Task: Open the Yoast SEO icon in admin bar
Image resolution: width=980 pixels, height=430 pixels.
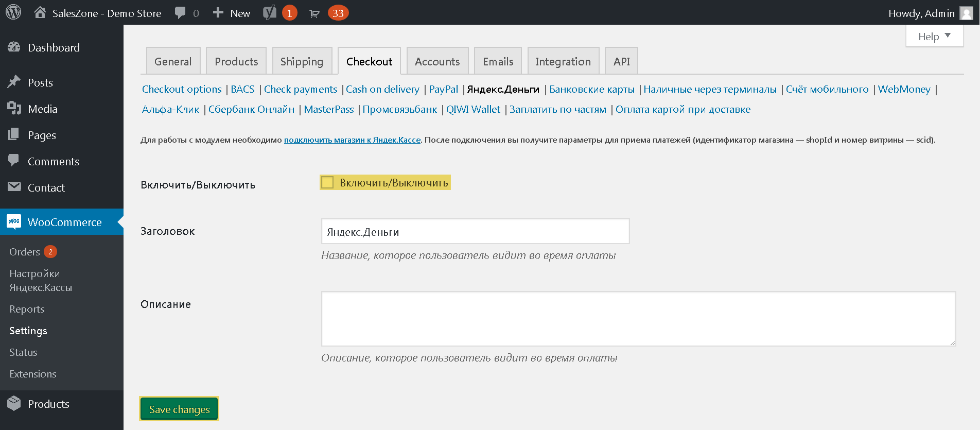Action: [x=270, y=12]
